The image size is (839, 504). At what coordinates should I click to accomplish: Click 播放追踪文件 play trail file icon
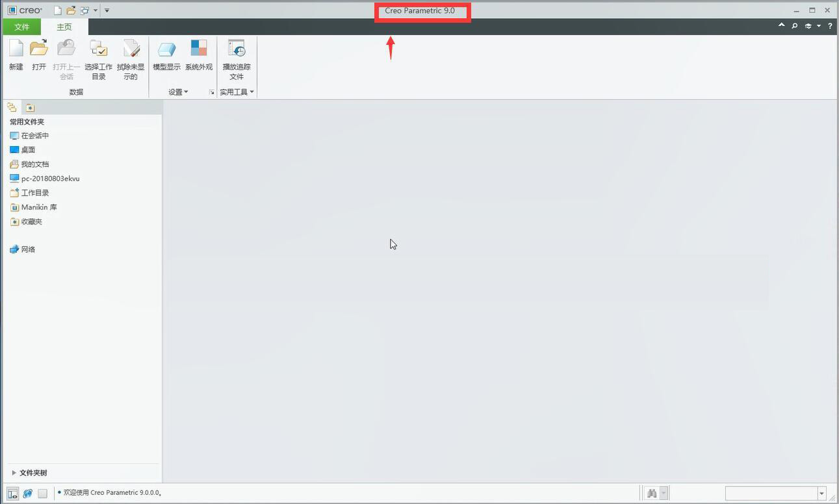coord(236,49)
